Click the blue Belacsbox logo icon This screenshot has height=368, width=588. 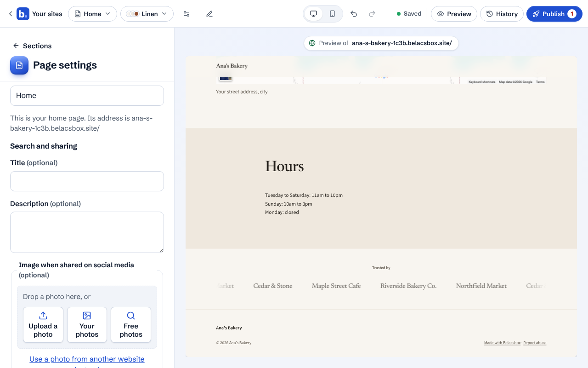23,14
